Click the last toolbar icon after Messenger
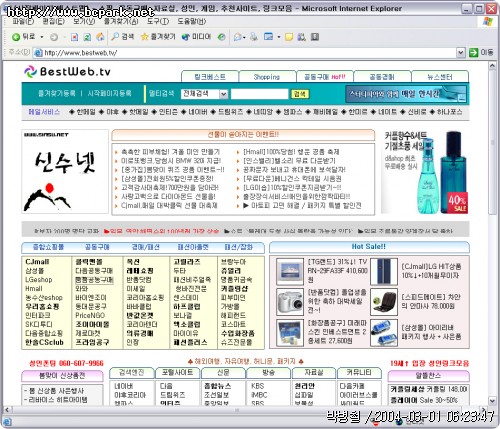 [x=315, y=37]
